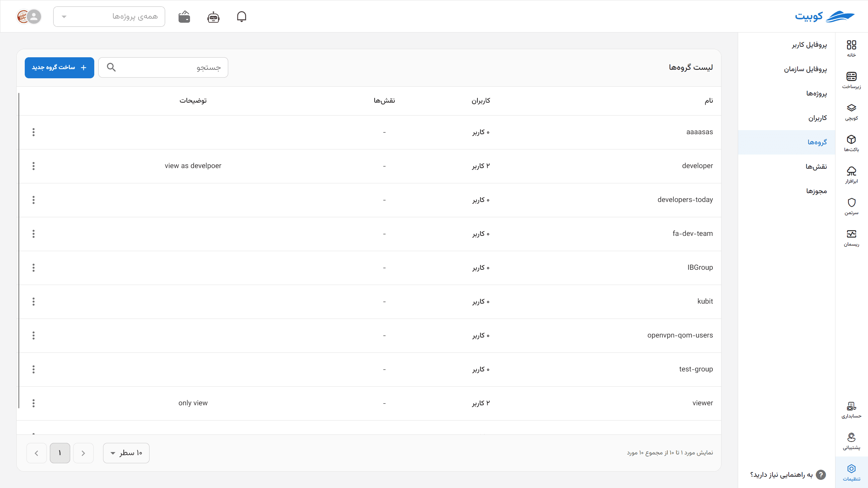This screenshot has width=868, height=488.
Task: Open the wallet icon in header
Action: [184, 17]
